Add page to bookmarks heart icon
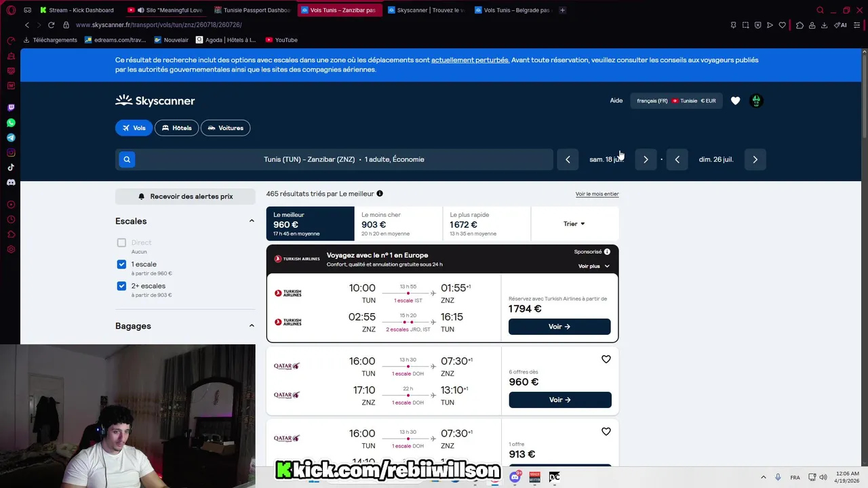Viewport: 868px width, 488px height. pos(782,25)
